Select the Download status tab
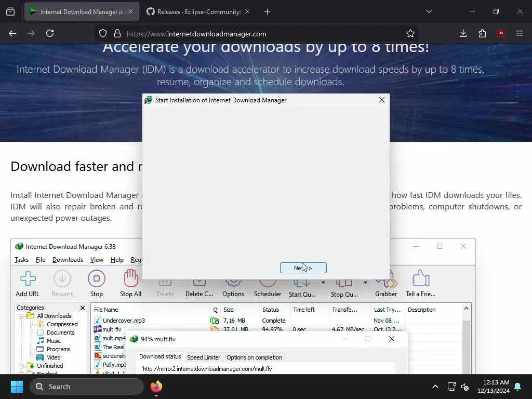The width and height of the screenshot is (532, 399). pyautogui.click(x=160, y=356)
